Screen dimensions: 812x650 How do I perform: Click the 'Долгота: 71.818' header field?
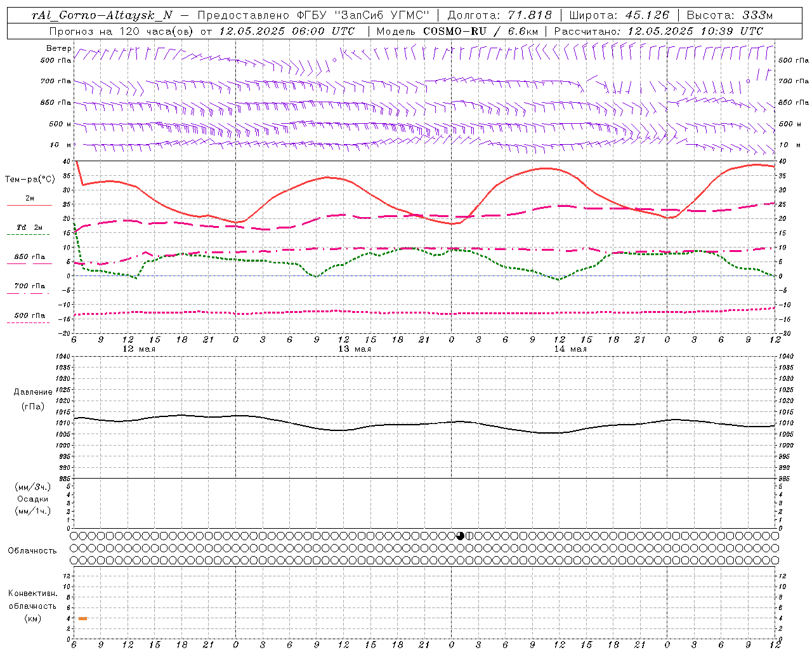tap(500, 15)
